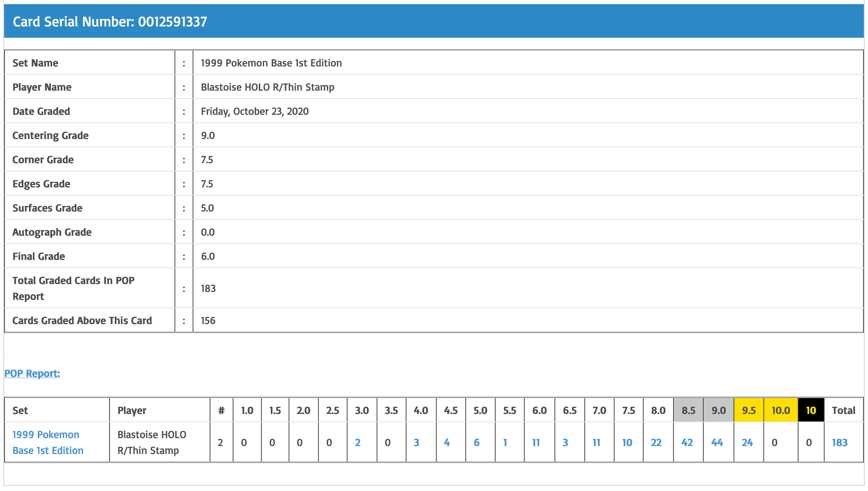Select the Final Grade value 6.0
The height and width of the screenshot is (491, 868).
pyautogui.click(x=208, y=256)
